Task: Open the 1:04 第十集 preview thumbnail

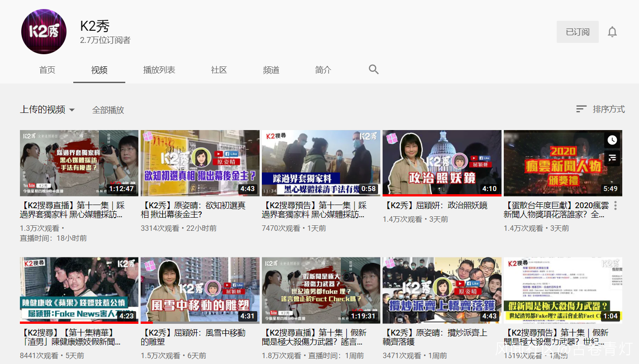Action: [563, 290]
